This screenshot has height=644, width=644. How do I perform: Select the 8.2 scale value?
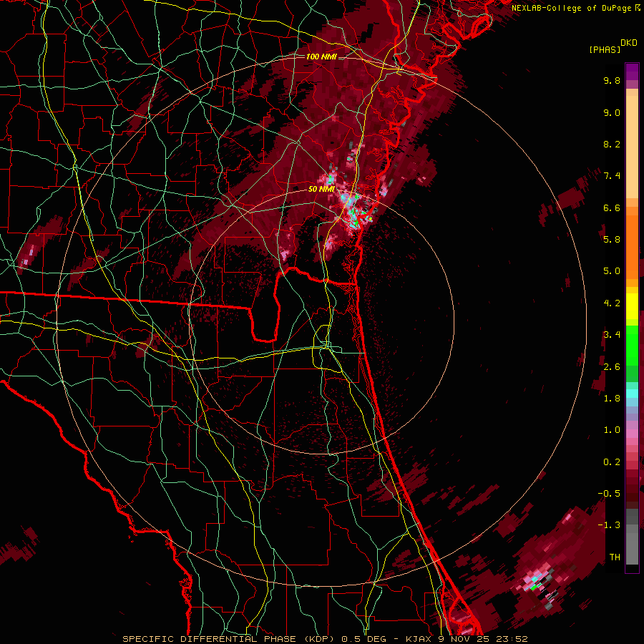click(x=612, y=144)
